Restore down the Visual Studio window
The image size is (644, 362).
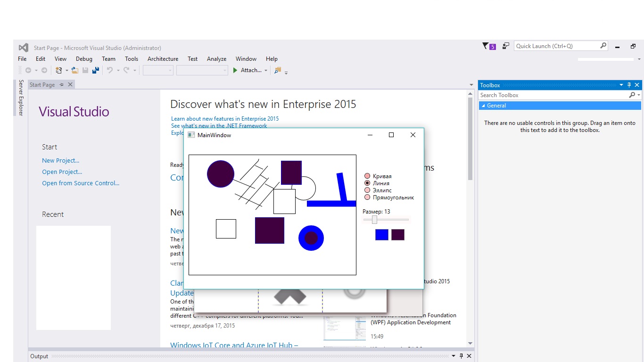[633, 47]
